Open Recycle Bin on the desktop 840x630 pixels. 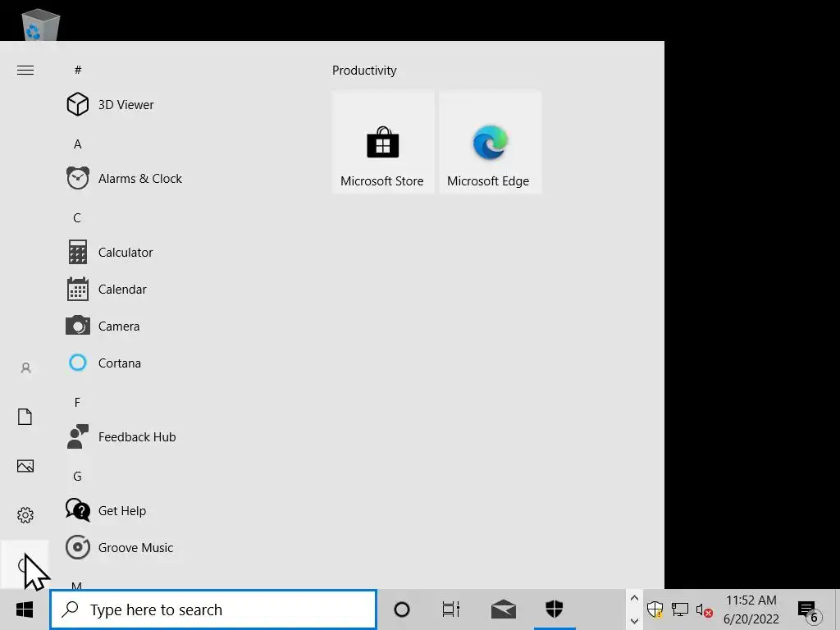click(x=41, y=25)
